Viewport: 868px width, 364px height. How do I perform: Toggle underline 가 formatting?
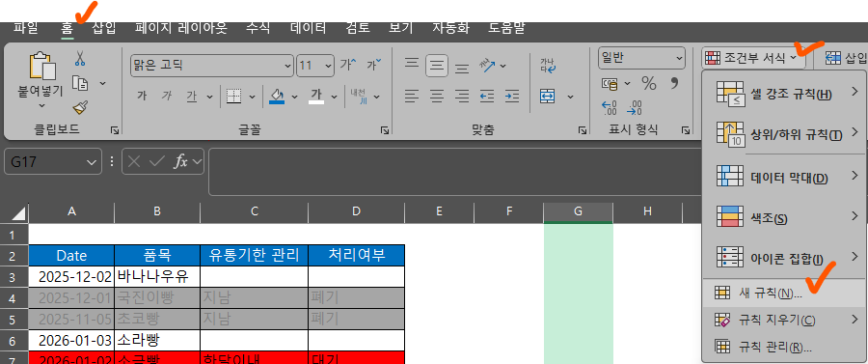[192, 97]
